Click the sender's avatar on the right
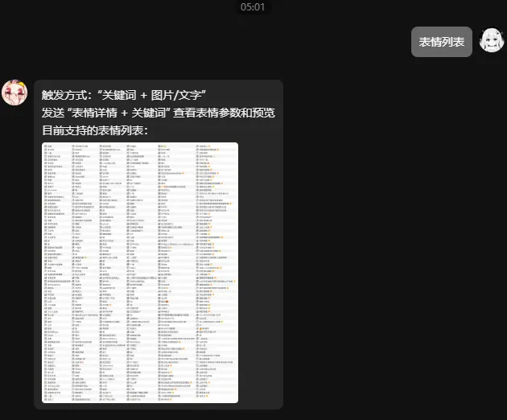The image size is (507, 420). pos(493,40)
